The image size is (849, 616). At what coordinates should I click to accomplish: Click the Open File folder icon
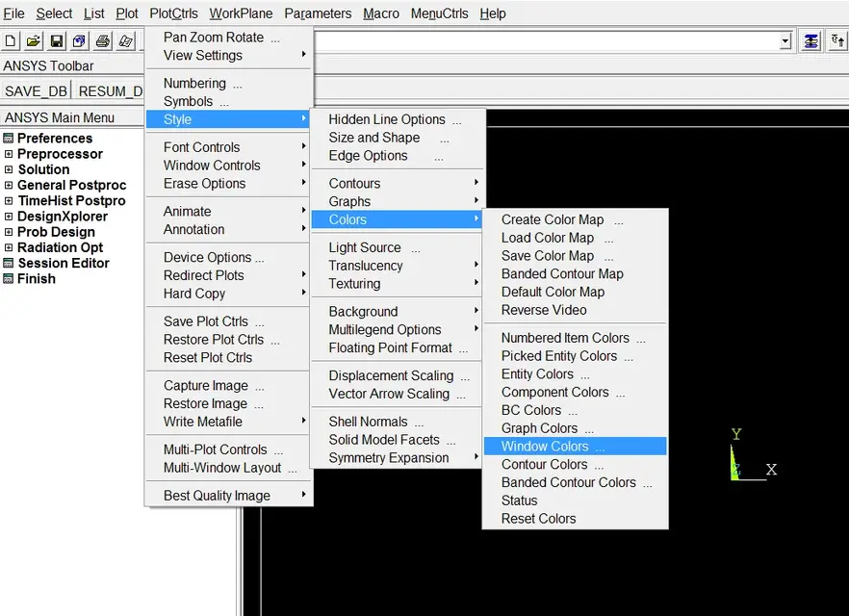click(x=34, y=41)
